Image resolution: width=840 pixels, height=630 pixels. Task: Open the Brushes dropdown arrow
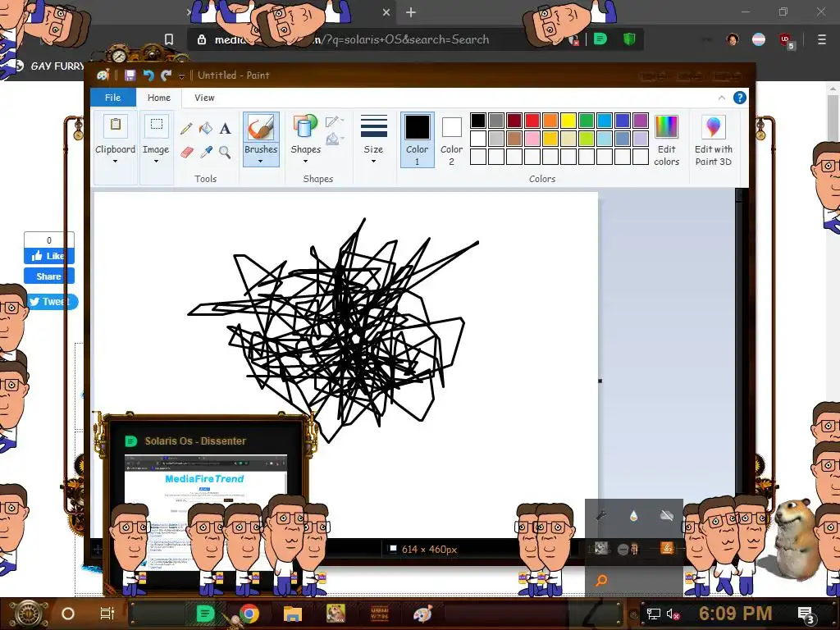point(261,162)
